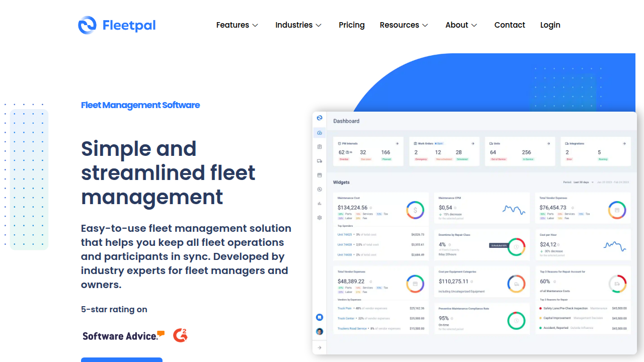Viewport: 644px width, 362px height.
Task: Click the $134,224.56 Maintenance Cost value
Action: coord(353,207)
